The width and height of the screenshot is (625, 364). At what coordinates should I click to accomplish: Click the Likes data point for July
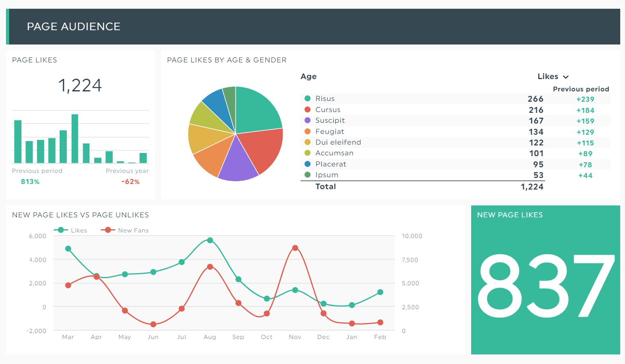[182, 262]
